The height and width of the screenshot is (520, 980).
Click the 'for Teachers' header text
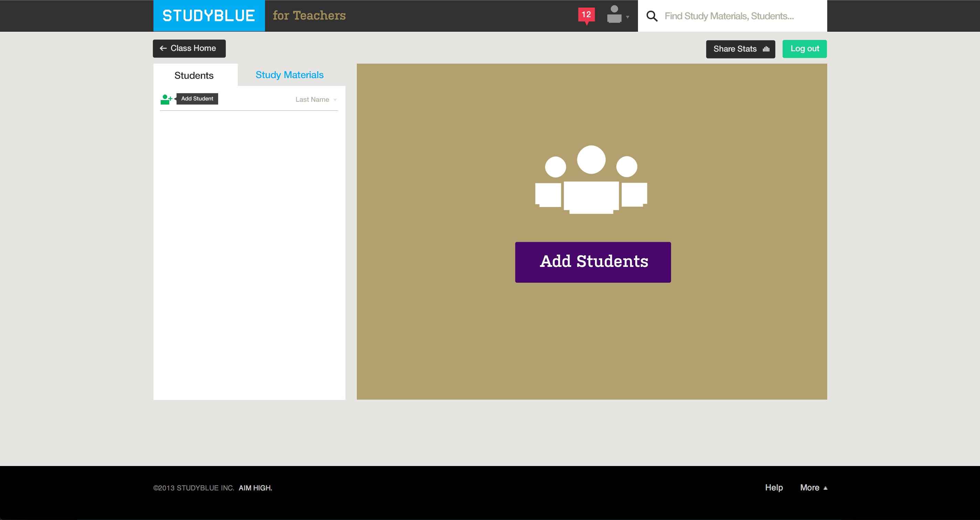pyautogui.click(x=309, y=15)
